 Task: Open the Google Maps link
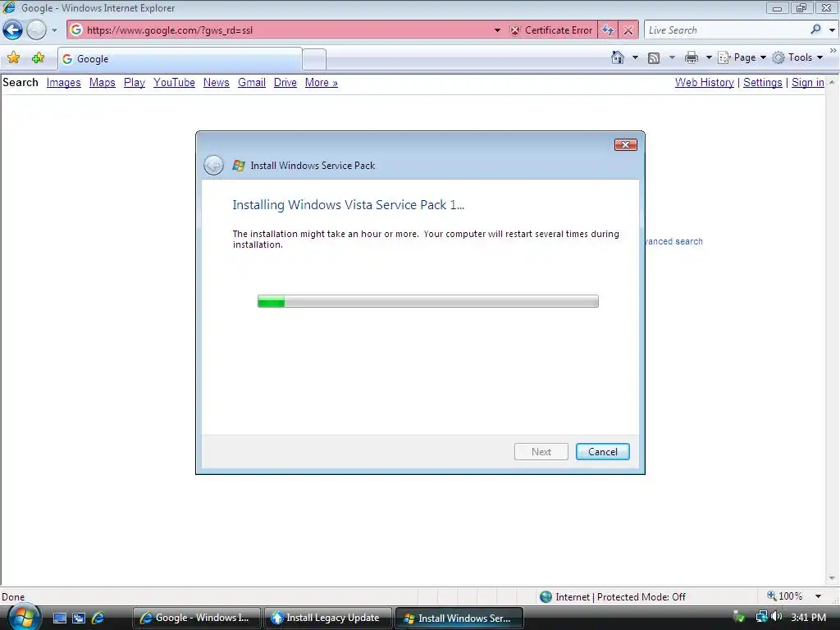tap(103, 83)
